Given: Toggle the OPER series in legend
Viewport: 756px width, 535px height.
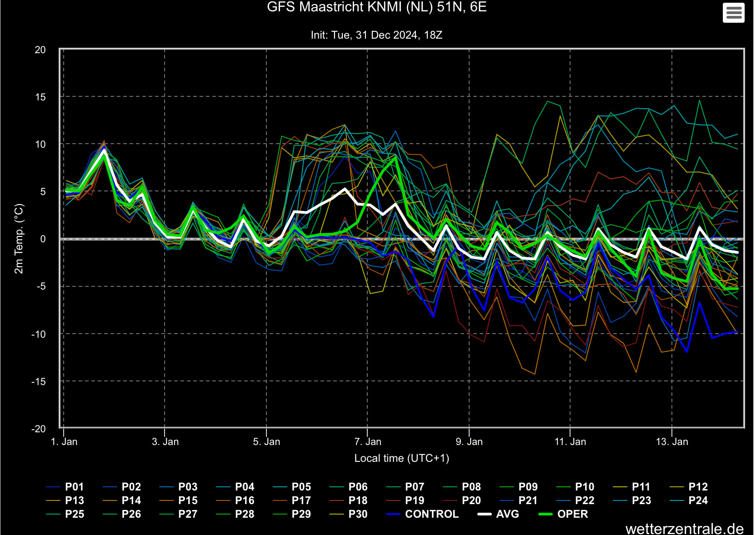Looking at the screenshot, I should (x=563, y=514).
